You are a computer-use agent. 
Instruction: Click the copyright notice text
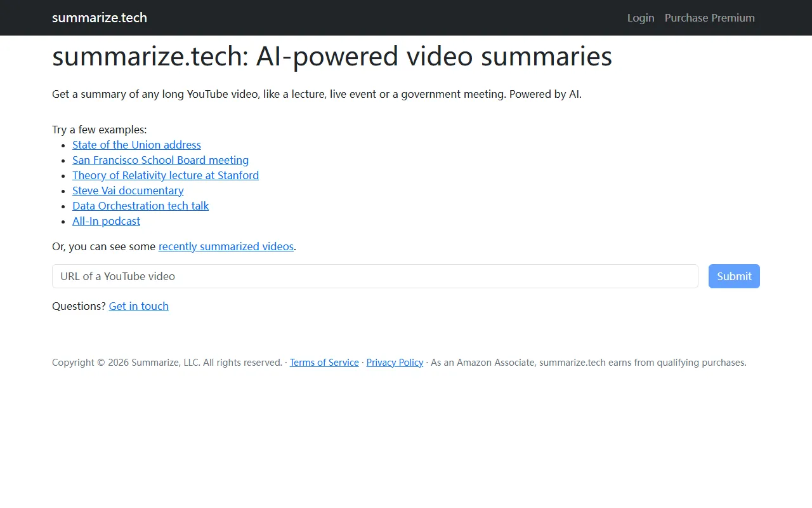pos(167,362)
